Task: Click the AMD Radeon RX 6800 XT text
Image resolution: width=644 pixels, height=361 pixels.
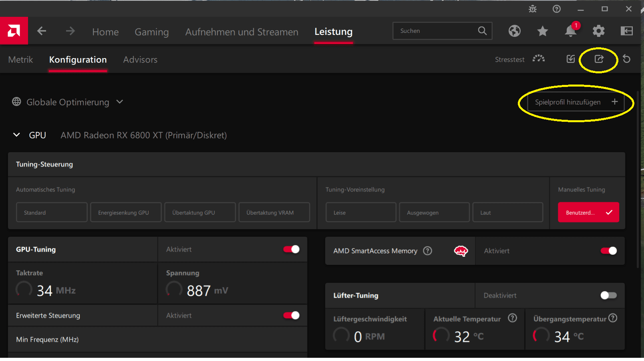Action: click(x=143, y=135)
